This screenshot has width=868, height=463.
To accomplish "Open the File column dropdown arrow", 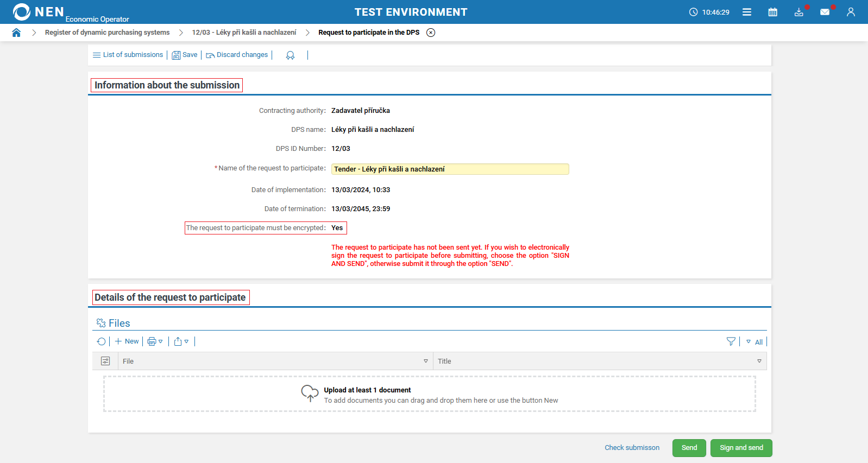I will [426, 361].
